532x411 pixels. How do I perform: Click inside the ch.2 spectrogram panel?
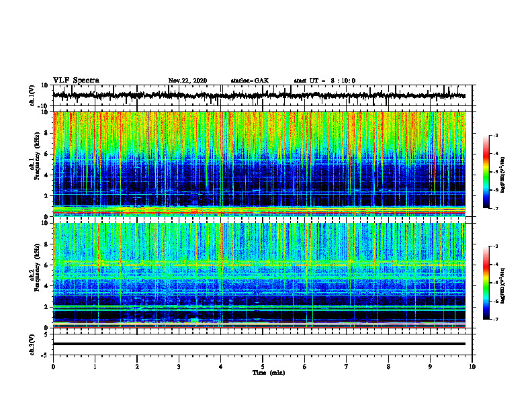coord(259,275)
